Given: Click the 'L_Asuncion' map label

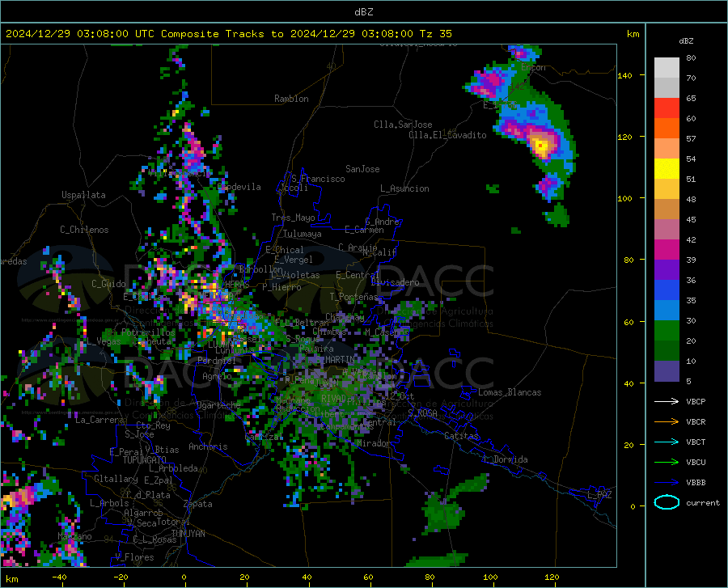Looking at the screenshot, I should click(404, 188).
